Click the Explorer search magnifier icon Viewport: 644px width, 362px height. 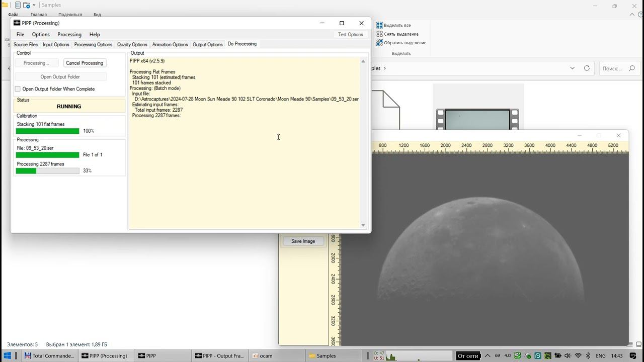(632, 68)
